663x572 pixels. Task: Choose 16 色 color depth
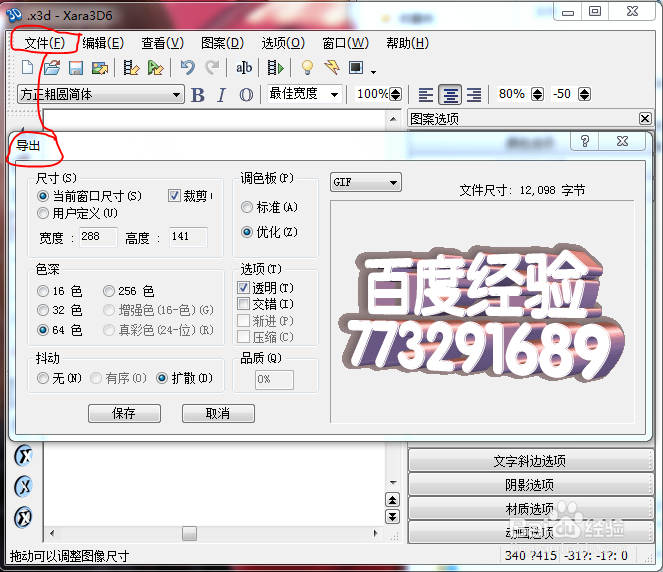pyautogui.click(x=60, y=291)
